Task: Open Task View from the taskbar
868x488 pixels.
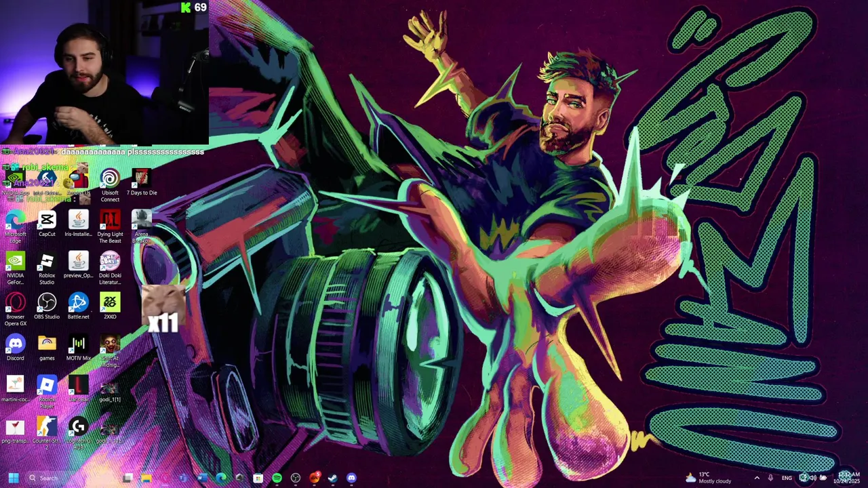Action: click(127, 478)
